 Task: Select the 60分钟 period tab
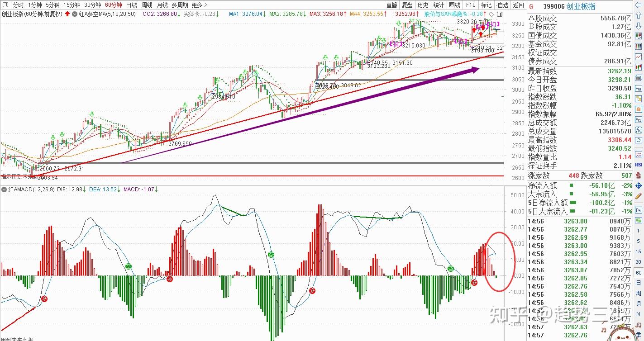click(113, 5)
